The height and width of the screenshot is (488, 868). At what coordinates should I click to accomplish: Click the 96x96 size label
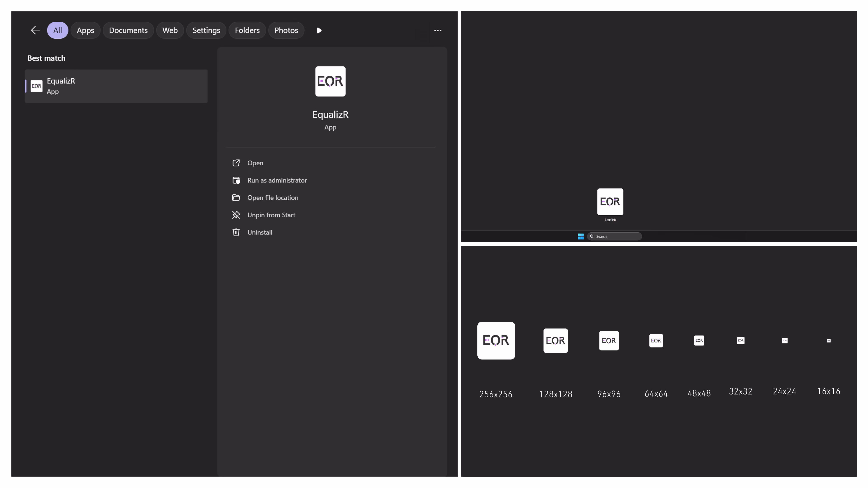pyautogui.click(x=609, y=394)
